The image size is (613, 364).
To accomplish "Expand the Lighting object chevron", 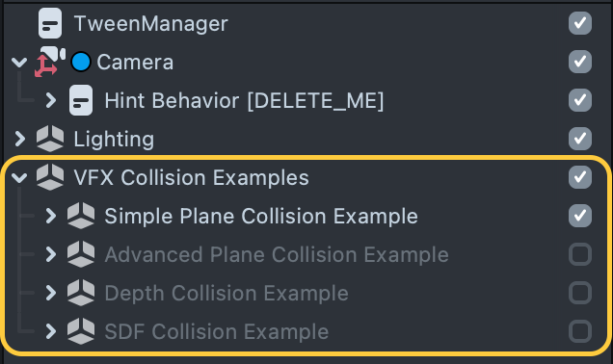I will tap(19, 139).
